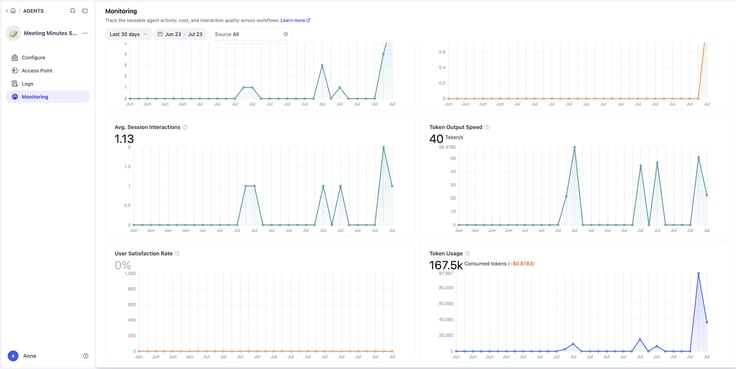Click the Monitoring sidebar icon
The image size is (736, 369).
click(15, 97)
